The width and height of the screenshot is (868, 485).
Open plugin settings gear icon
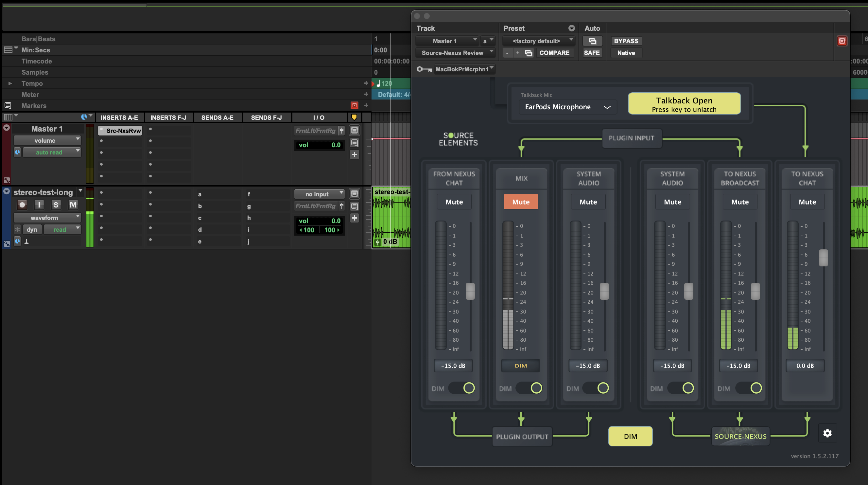pyautogui.click(x=827, y=433)
